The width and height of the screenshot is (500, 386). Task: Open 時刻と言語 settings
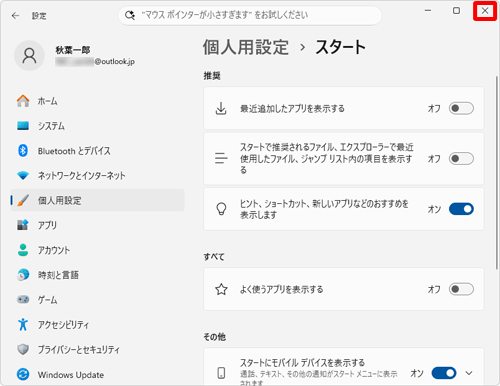click(x=98, y=275)
